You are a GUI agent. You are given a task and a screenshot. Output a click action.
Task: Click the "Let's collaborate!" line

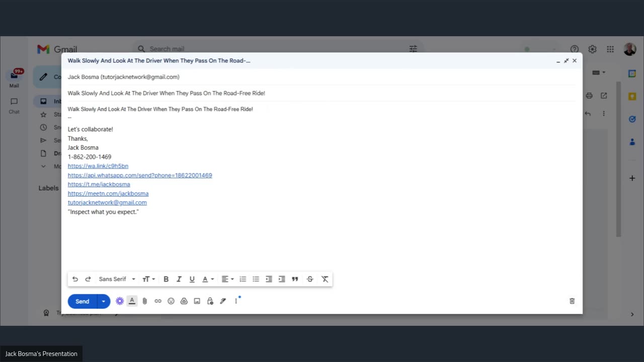pos(91,129)
